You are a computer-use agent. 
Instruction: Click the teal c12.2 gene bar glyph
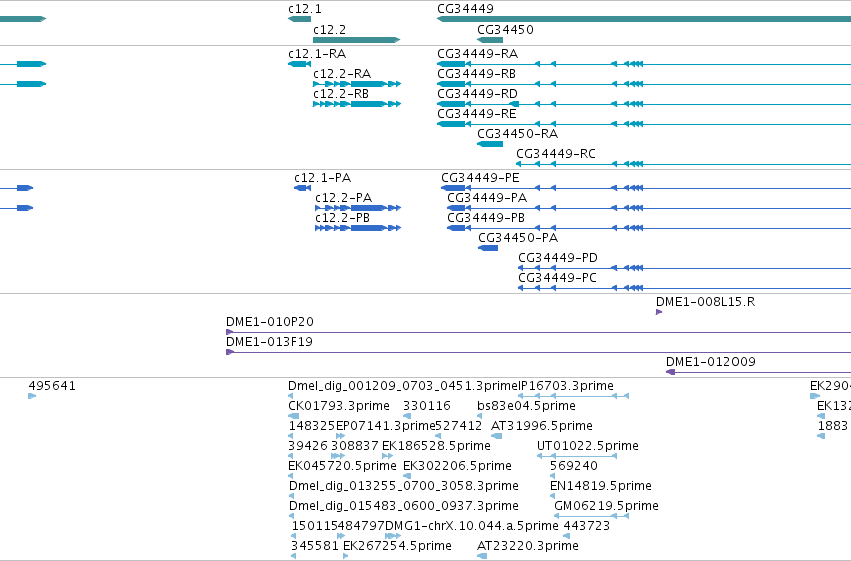[x=357, y=40]
